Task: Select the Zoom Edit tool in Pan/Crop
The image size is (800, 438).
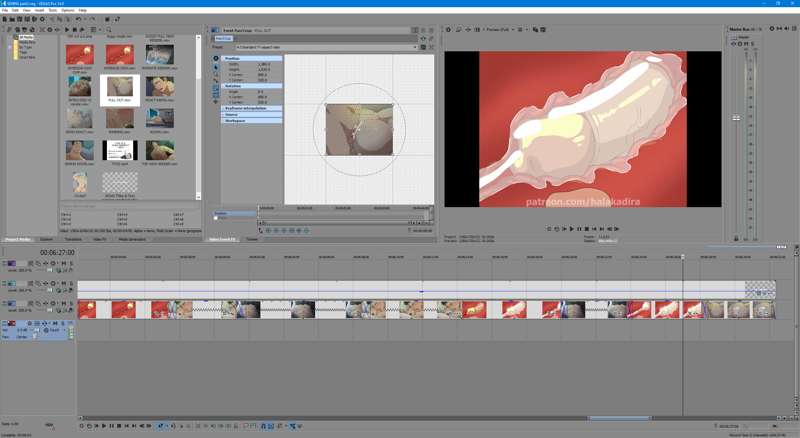Action: click(x=216, y=75)
